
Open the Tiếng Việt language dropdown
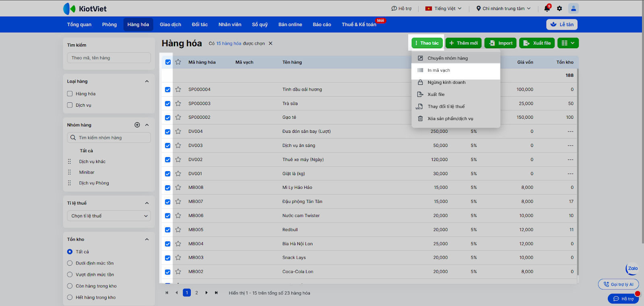click(x=444, y=8)
